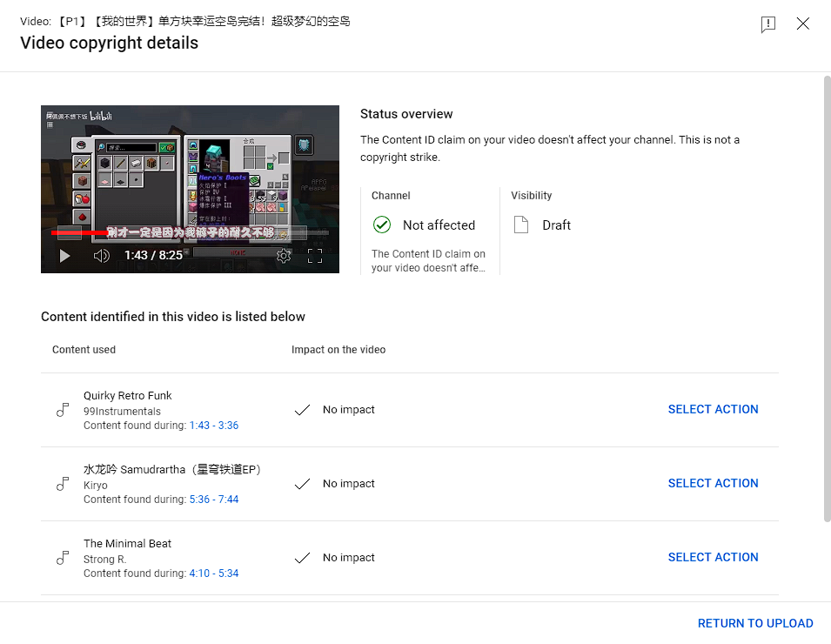Open Select Action for 水龙吟 Samudrartha
Screen dimensions: 831x644
pos(713,484)
